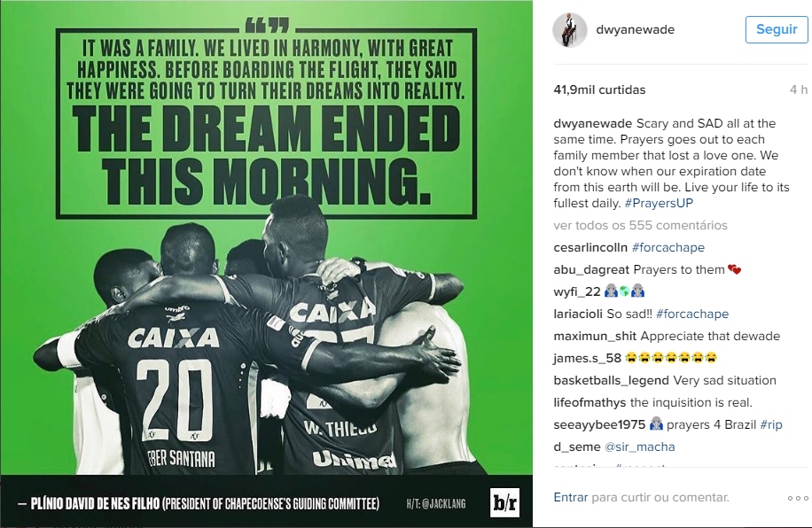
Task: Follow the account with Seguir button
Action: pyautogui.click(x=777, y=29)
